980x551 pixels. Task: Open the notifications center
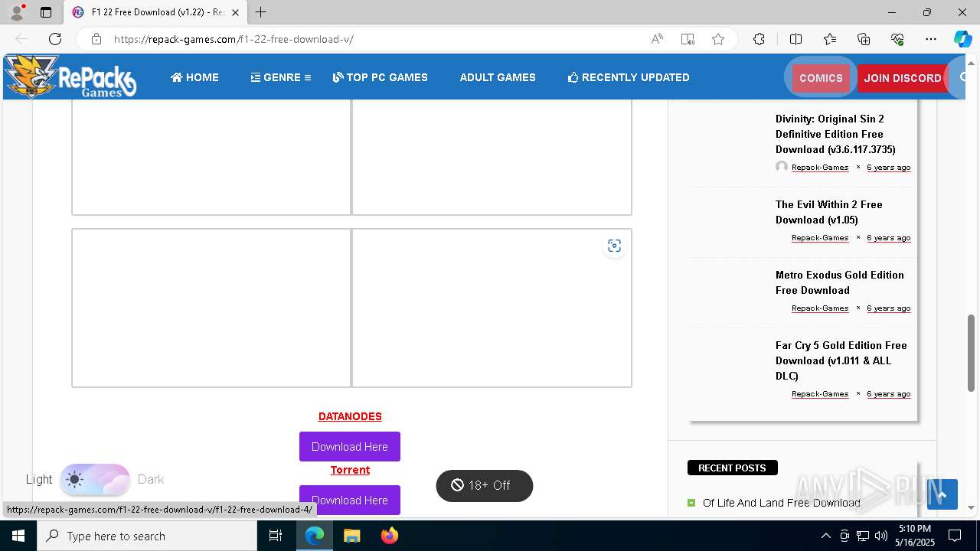[x=955, y=536]
